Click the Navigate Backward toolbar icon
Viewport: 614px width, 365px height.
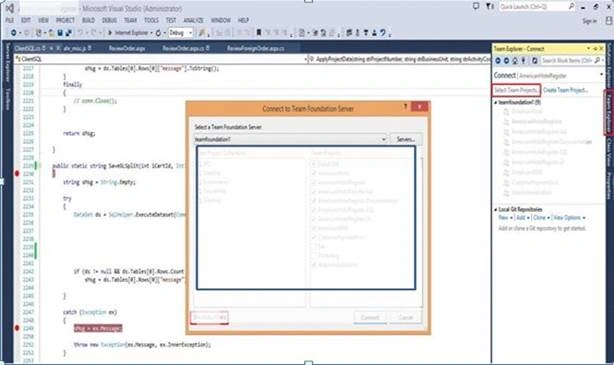click(14, 33)
